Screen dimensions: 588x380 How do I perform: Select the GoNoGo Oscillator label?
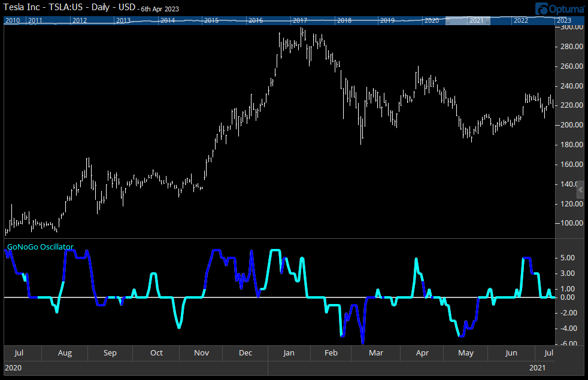point(41,247)
